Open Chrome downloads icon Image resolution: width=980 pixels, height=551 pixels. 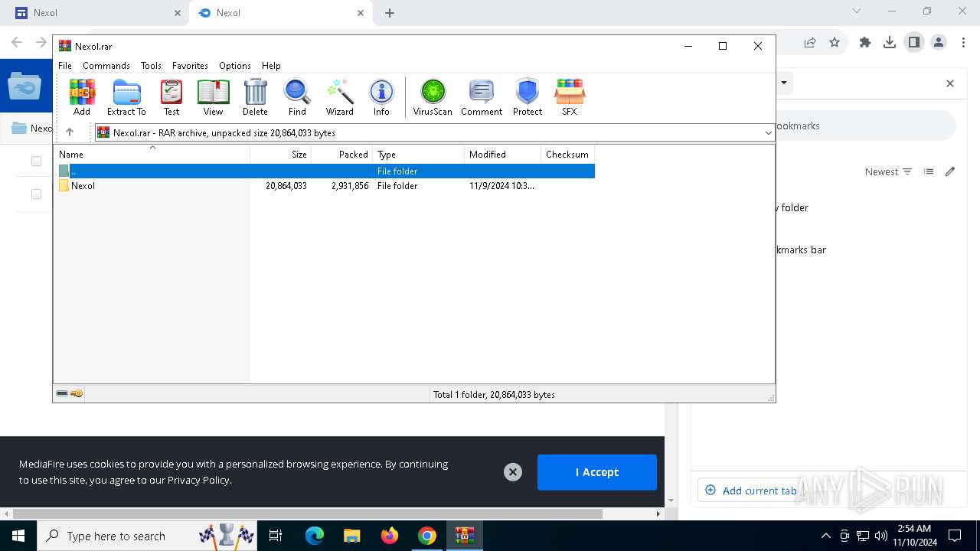pyautogui.click(x=890, y=43)
